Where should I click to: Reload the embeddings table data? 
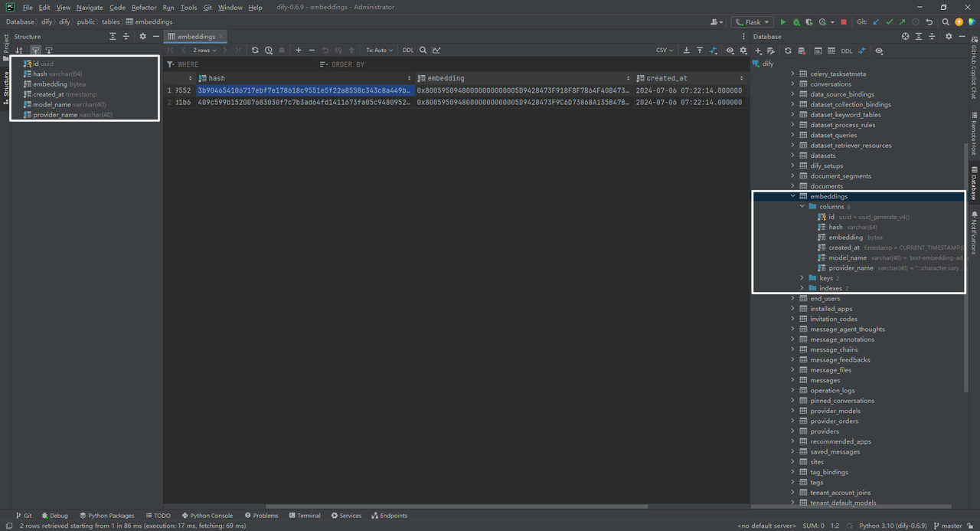[255, 50]
